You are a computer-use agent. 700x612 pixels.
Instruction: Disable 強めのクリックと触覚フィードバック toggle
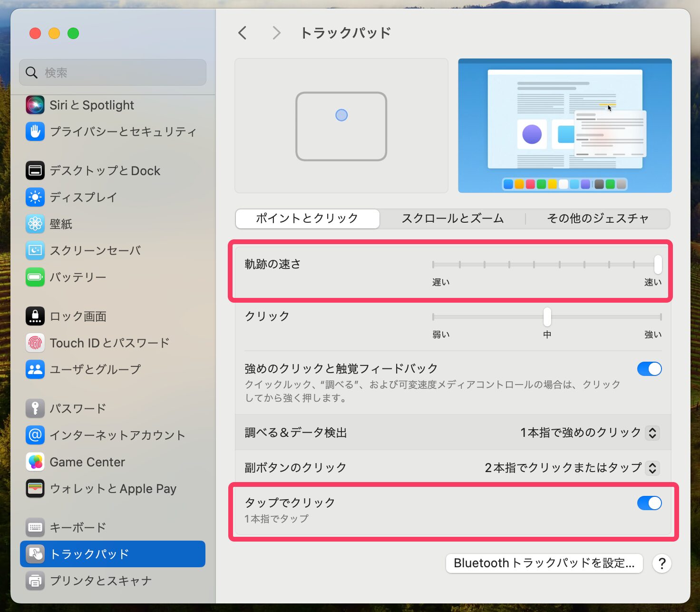(x=649, y=369)
